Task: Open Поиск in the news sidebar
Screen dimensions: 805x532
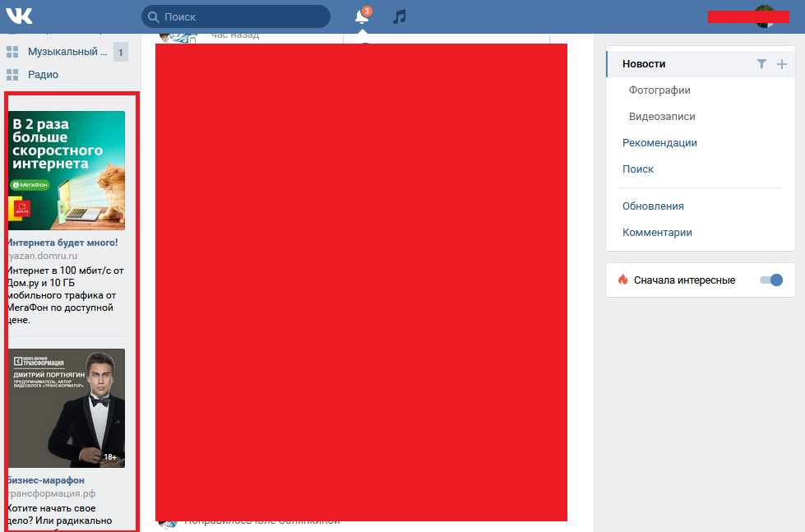Action: (x=637, y=169)
